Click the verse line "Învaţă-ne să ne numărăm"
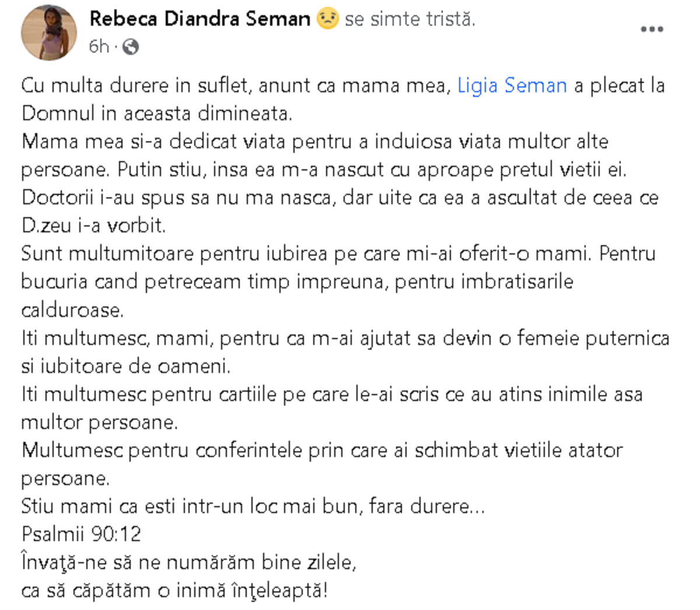The height and width of the screenshot is (610, 700). click(x=188, y=563)
